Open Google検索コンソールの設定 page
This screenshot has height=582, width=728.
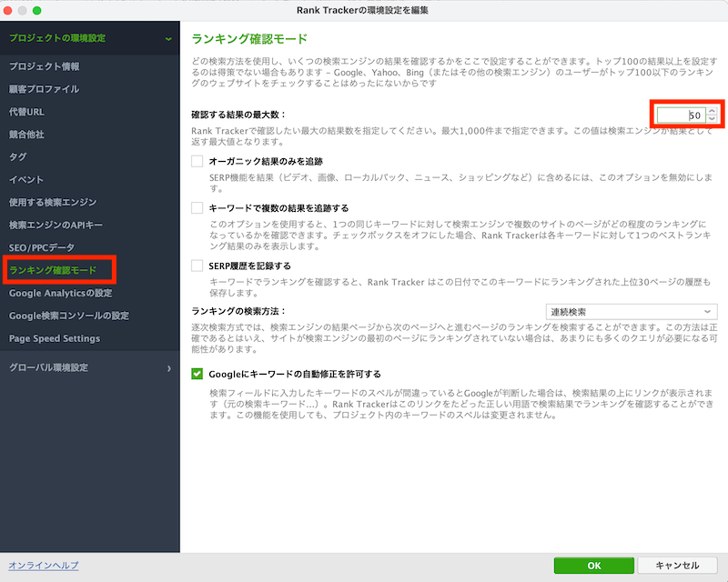(69, 316)
